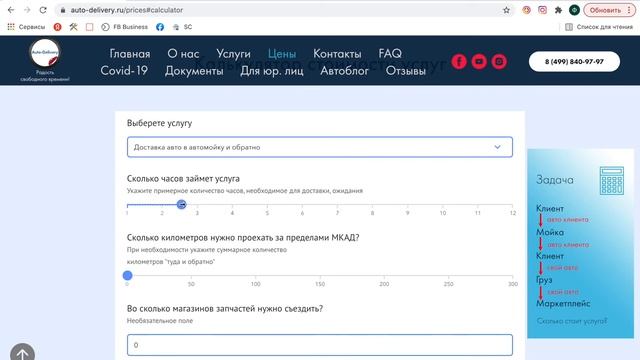Reload the page with refresh icon
The image size is (640, 360).
pos(43,10)
